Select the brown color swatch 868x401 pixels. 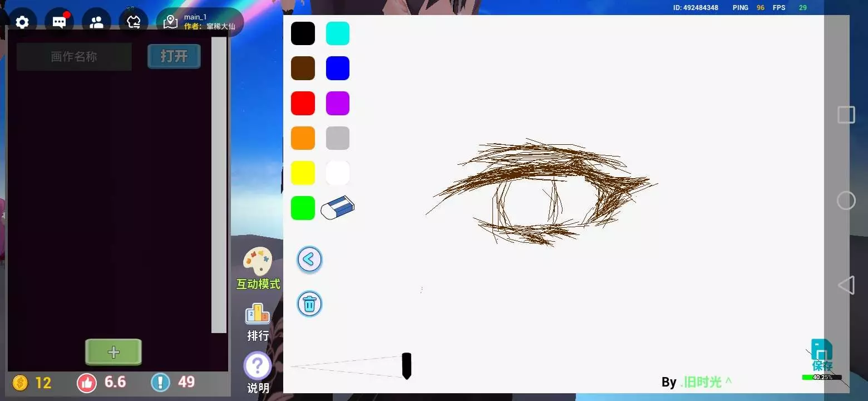pyautogui.click(x=303, y=69)
